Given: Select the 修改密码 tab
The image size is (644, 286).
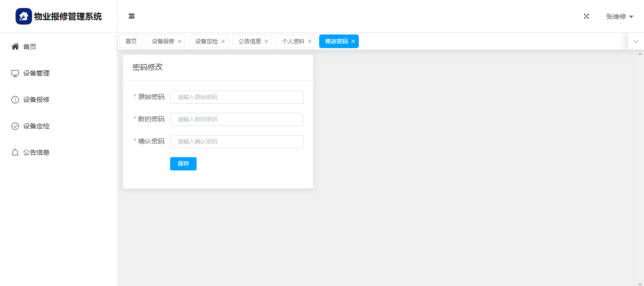Looking at the screenshot, I should [x=337, y=42].
